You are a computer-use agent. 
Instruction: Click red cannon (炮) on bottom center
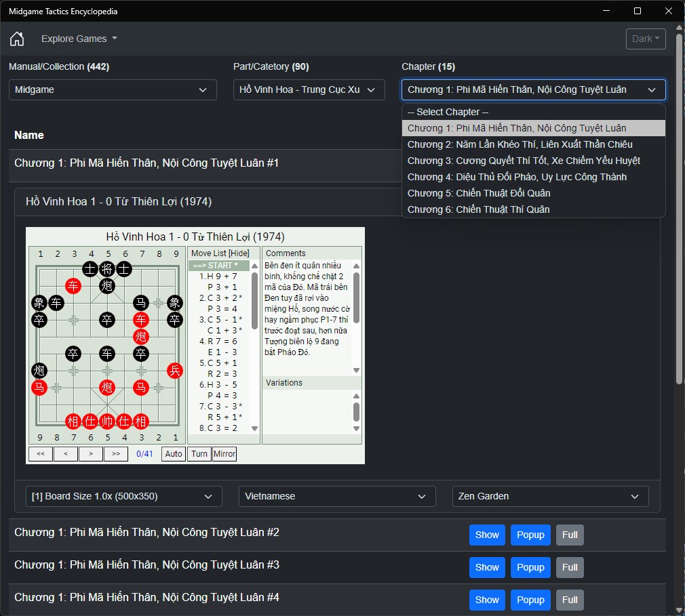coord(107,387)
